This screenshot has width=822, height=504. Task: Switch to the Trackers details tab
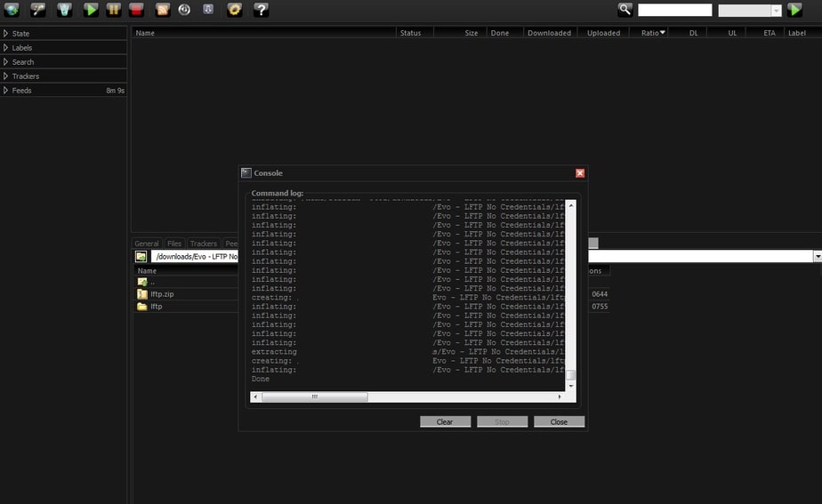(x=204, y=243)
